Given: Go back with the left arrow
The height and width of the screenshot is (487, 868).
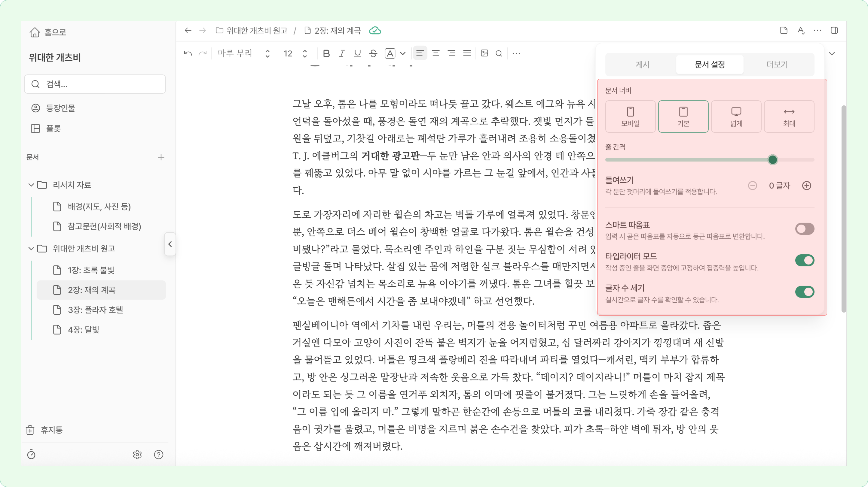Looking at the screenshot, I should click(x=188, y=31).
